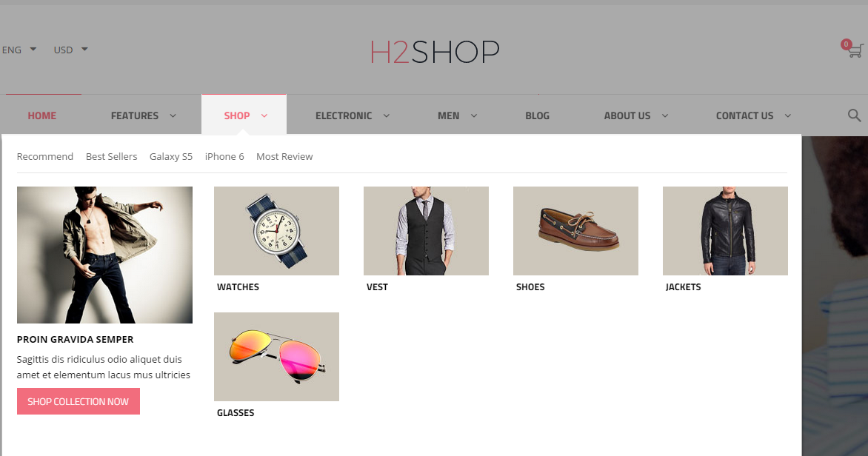The image size is (868, 456).
Task: Open the Vest category link
Action: coord(377,286)
